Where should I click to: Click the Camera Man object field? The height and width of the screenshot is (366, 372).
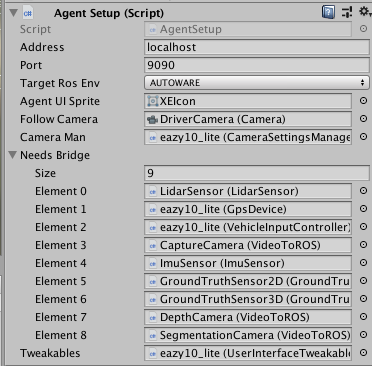click(x=248, y=137)
